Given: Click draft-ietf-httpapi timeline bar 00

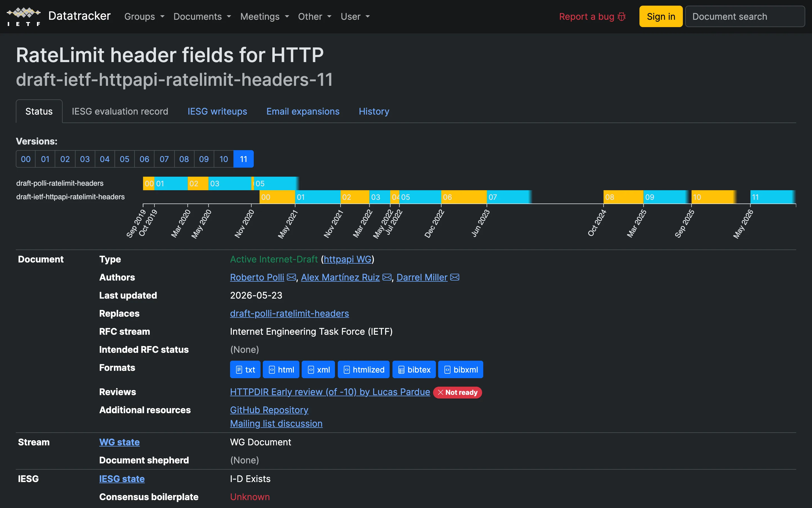Looking at the screenshot, I should [x=277, y=197].
